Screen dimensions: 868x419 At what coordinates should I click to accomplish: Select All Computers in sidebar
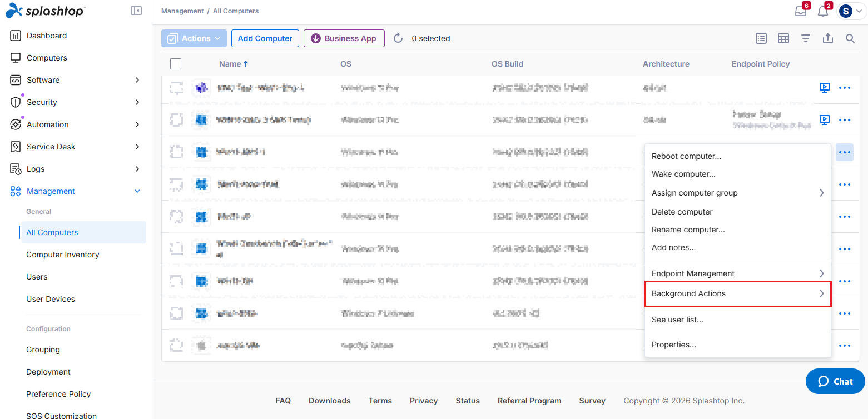coord(83,232)
